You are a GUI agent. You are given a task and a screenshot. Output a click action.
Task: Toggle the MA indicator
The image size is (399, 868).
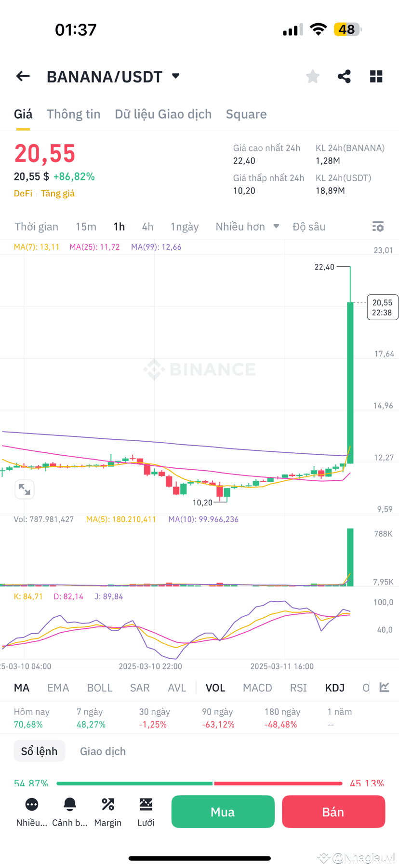22,688
